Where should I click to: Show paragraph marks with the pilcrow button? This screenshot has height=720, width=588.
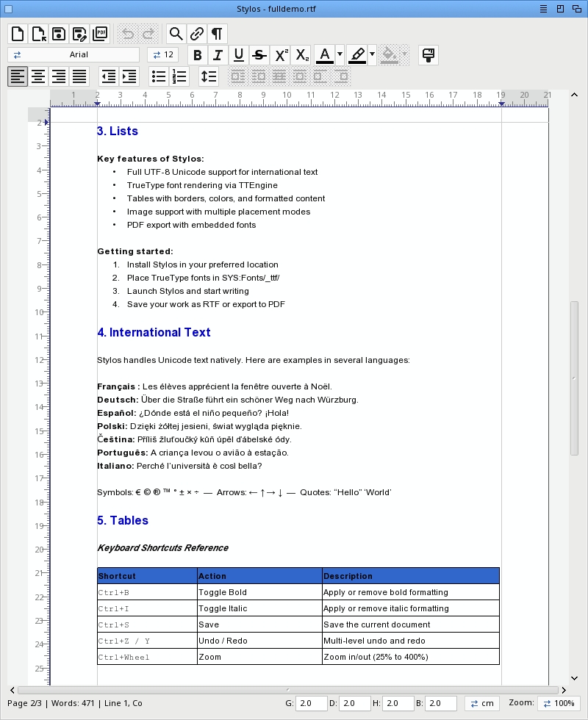(x=217, y=34)
